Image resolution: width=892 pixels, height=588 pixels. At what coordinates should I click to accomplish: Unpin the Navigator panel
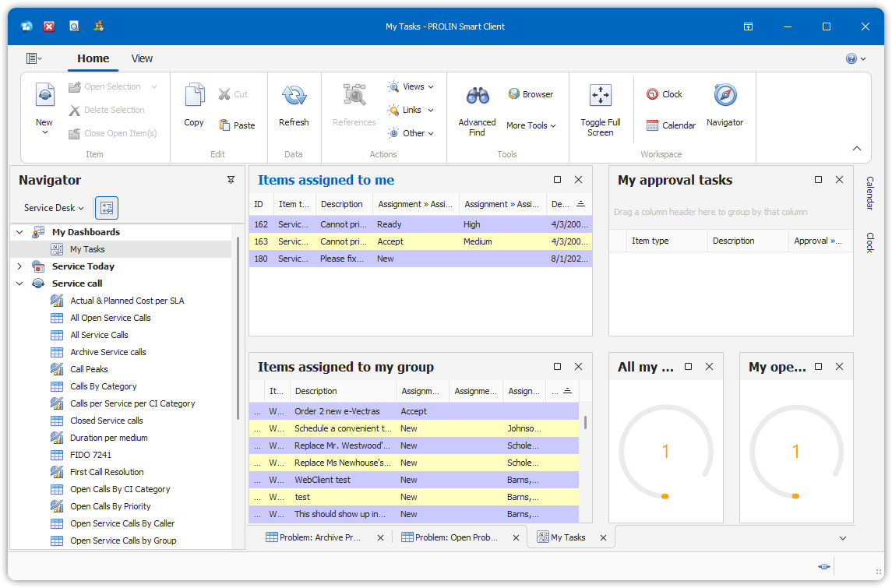pyautogui.click(x=231, y=180)
